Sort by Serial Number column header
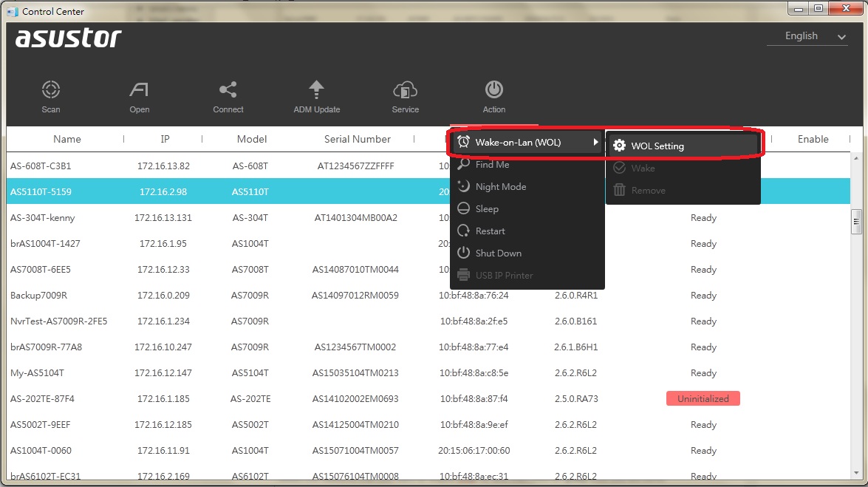This screenshot has height=487, width=868. (358, 139)
